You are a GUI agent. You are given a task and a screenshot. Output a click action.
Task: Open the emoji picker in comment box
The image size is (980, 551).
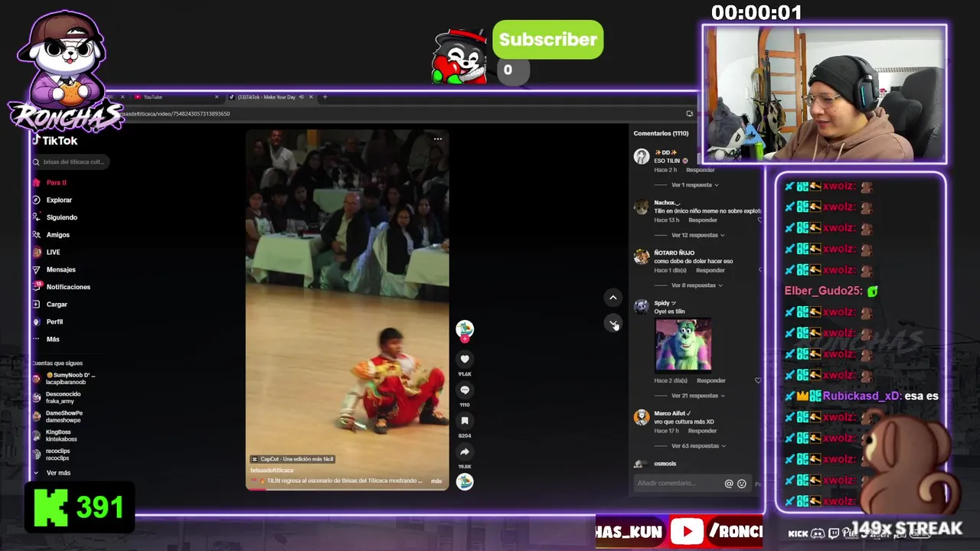pyautogui.click(x=741, y=484)
